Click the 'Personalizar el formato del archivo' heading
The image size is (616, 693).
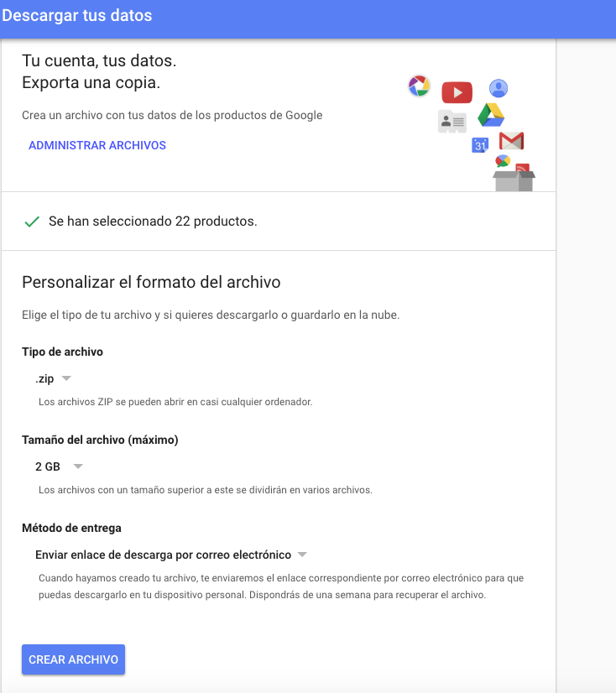(x=151, y=282)
